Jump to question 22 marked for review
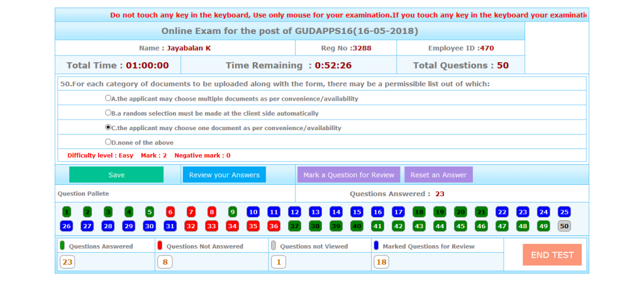The width and height of the screenshot is (644, 283). point(502,212)
